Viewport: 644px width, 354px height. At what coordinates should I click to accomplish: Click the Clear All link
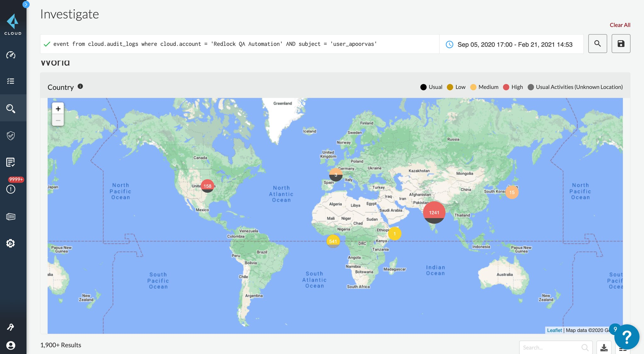620,25
